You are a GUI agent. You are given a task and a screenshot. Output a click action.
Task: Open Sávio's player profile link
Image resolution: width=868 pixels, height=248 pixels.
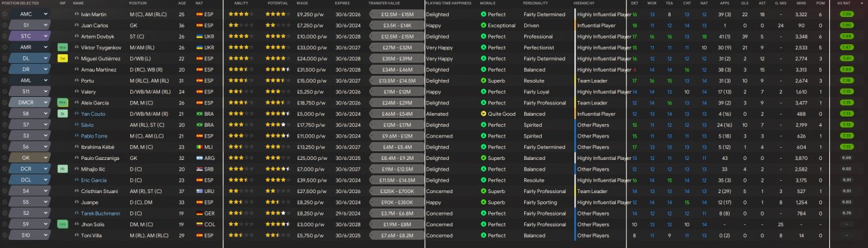(x=87, y=125)
